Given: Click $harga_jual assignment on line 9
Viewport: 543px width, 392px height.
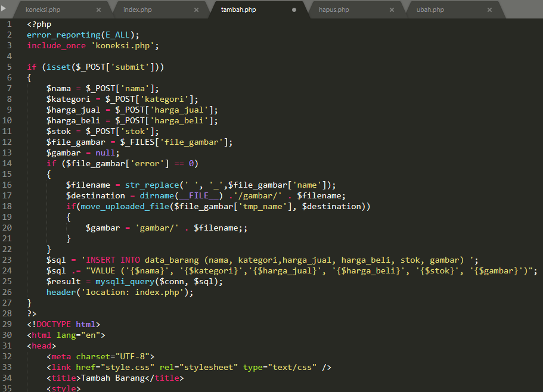Looking at the screenshot, I should [x=132, y=110].
